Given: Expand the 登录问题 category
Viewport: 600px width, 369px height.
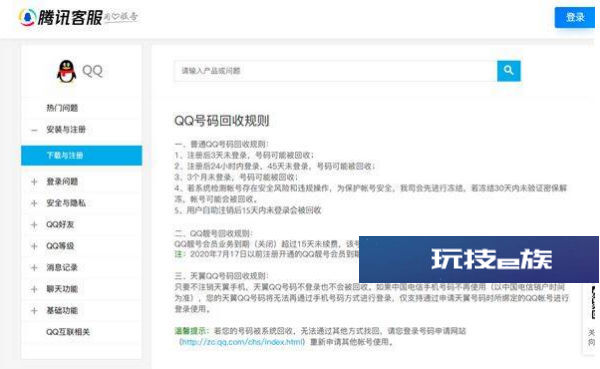Looking at the screenshot, I should (34, 181).
